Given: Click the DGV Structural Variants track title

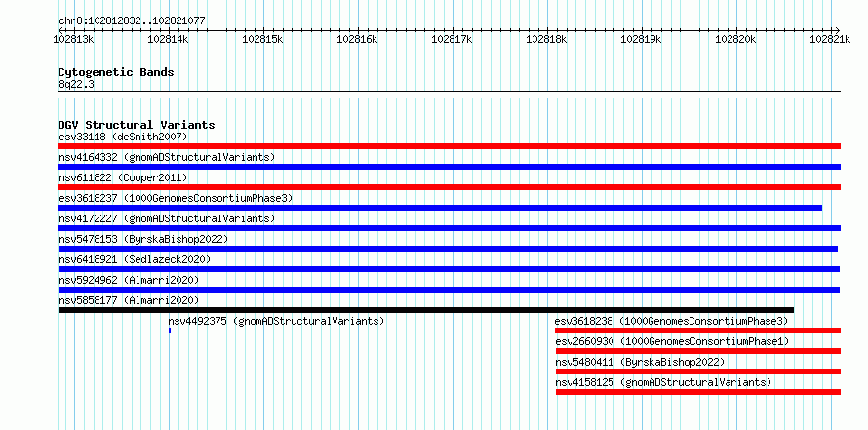Looking at the screenshot, I should [137, 125].
